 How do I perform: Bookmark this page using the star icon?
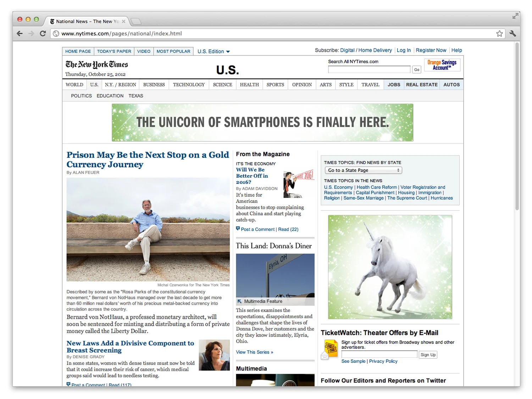pyautogui.click(x=500, y=33)
